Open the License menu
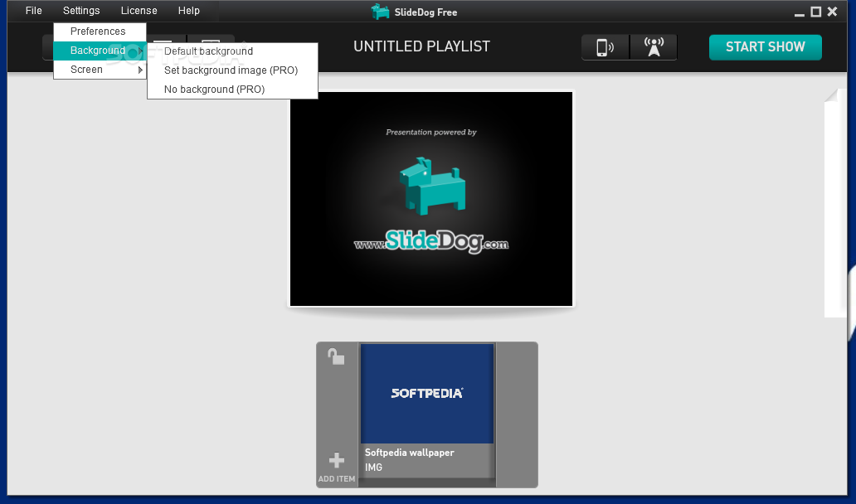Viewport: 856px width, 504px height. click(139, 11)
